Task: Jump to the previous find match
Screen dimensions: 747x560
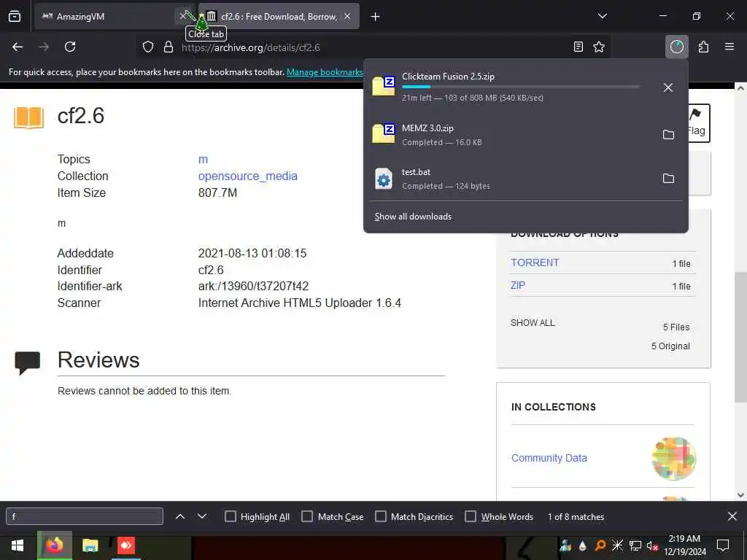Action: pyautogui.click(x=180, y=517)
